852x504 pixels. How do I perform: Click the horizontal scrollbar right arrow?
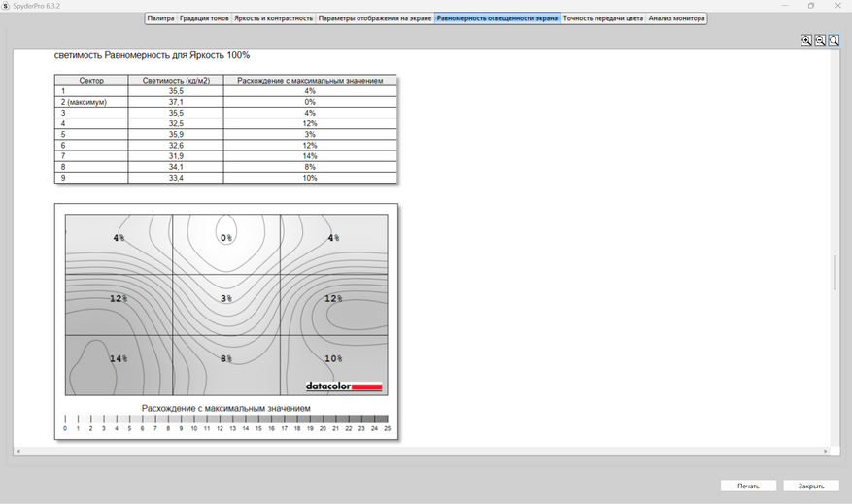(826, 451)
